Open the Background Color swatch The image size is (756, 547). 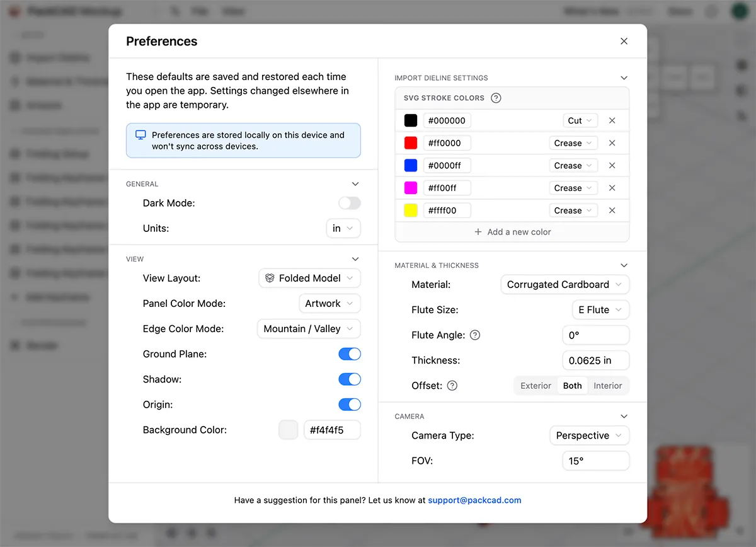point(289,430)
